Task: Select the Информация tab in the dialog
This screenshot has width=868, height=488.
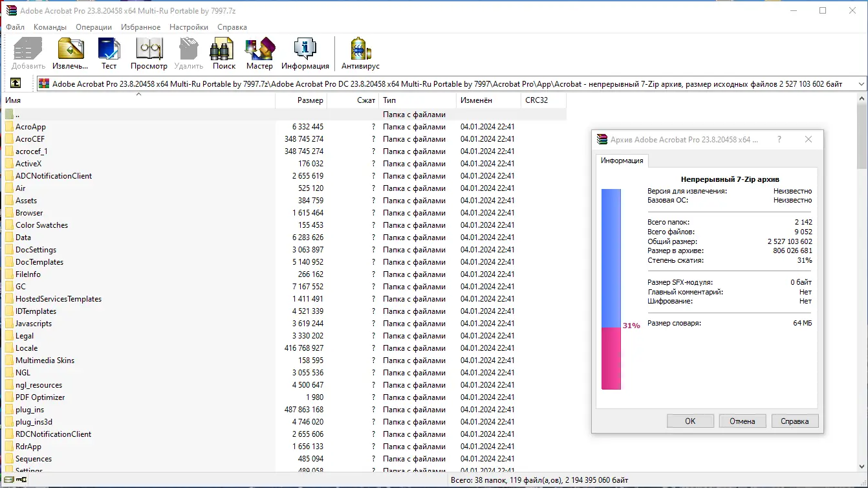Action: pyautogui.click(x=622, y=161)
